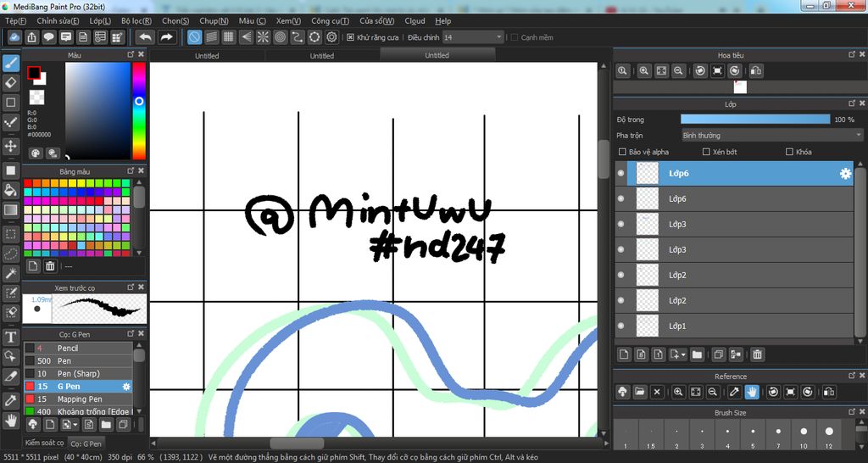Select the Lớp1 layer
Viewport: 868px width, 463px height.
(x=735, y=326)
